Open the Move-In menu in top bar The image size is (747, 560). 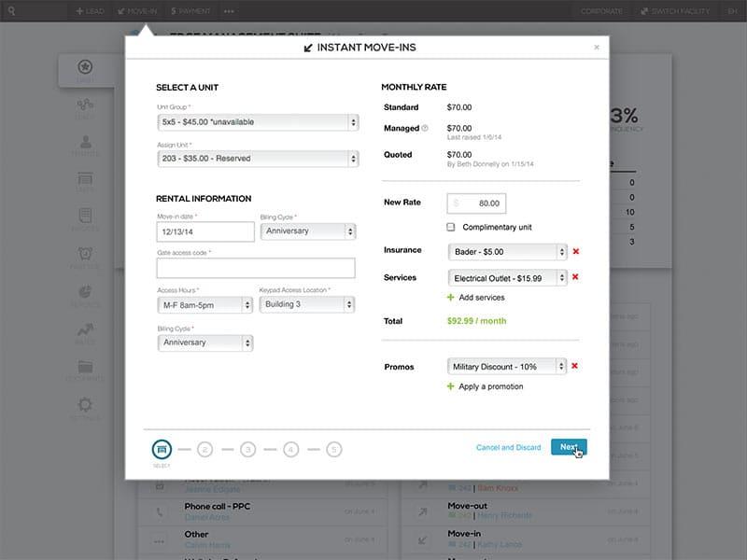coord(137,11)
